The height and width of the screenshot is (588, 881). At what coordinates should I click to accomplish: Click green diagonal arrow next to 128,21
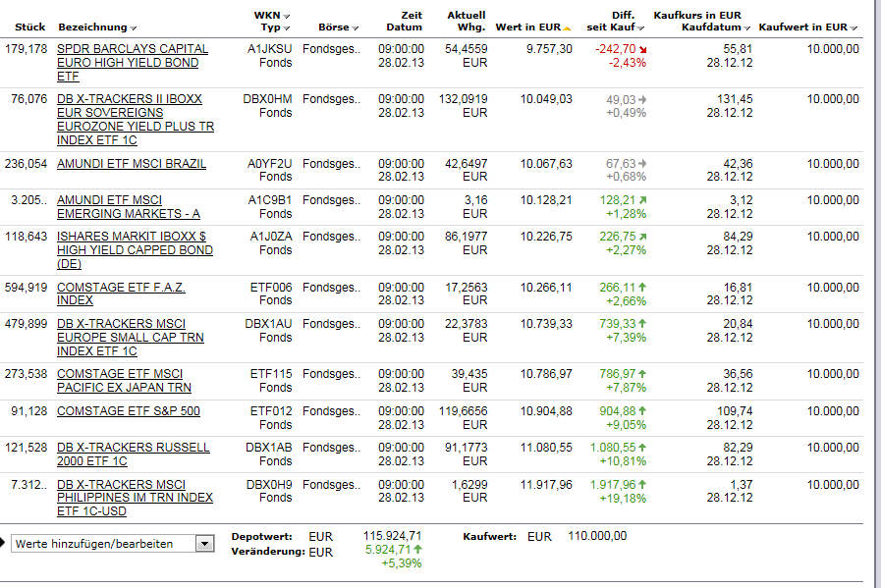(642, 200)
